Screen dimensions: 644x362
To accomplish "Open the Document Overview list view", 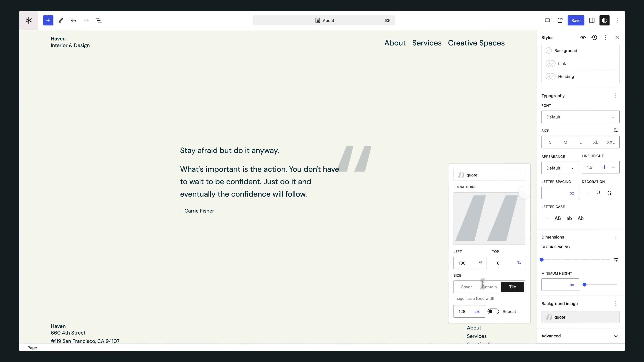I will (x=99, y=20).
